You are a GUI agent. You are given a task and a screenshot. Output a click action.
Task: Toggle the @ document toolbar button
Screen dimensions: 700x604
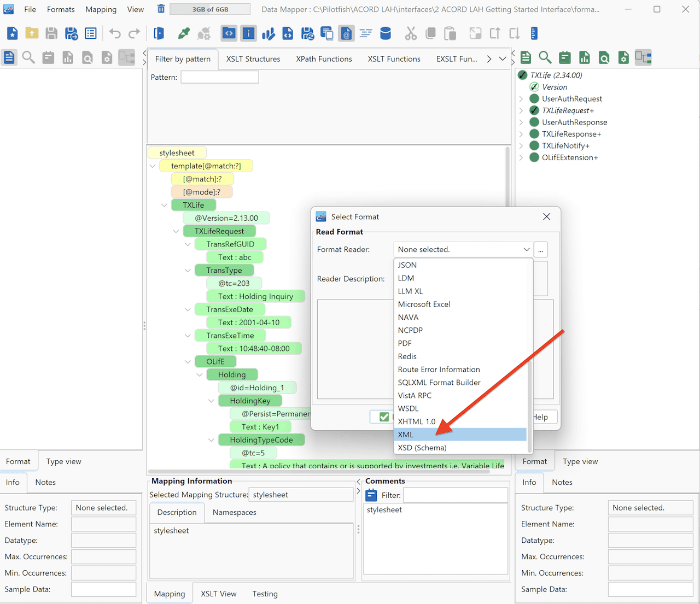click(346, 33)
